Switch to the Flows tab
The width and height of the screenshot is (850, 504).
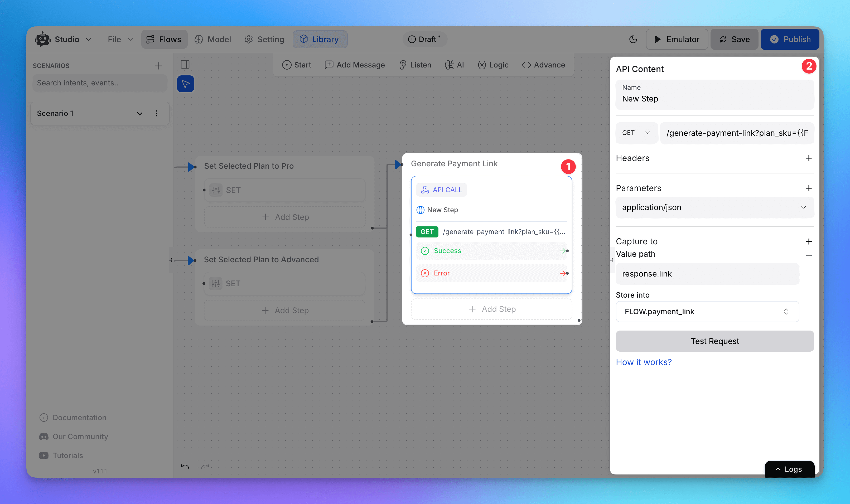coord(164,39)
